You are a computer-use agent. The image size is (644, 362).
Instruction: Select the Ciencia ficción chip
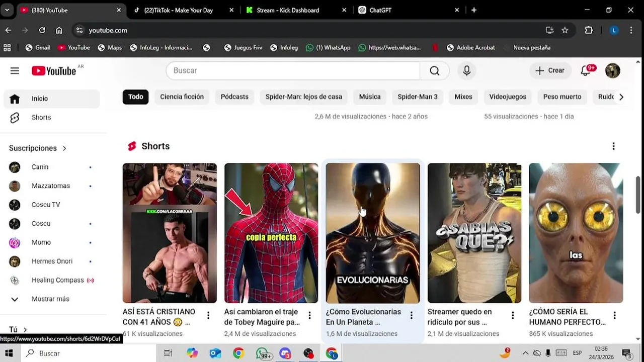tap(182, 97)
